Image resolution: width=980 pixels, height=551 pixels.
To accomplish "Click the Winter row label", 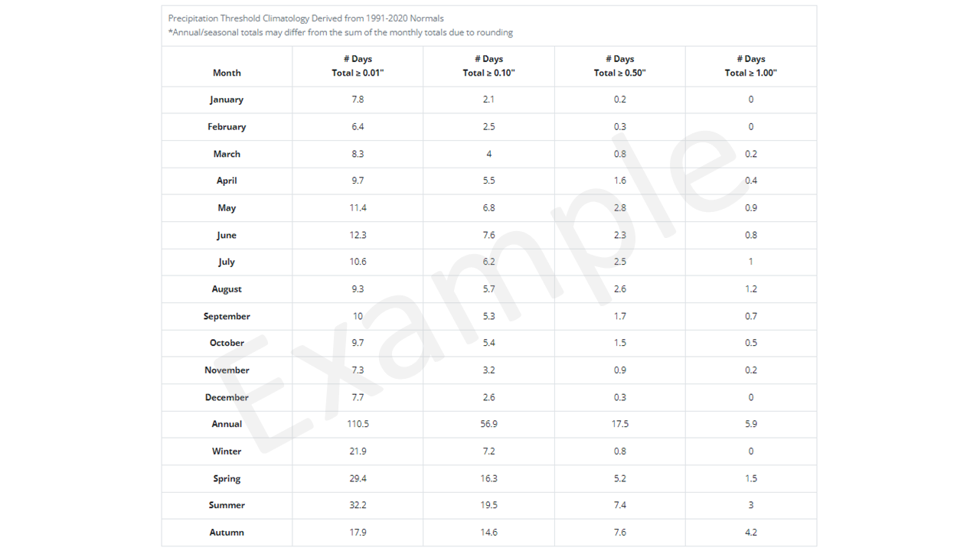I will (x=227, y=452).
